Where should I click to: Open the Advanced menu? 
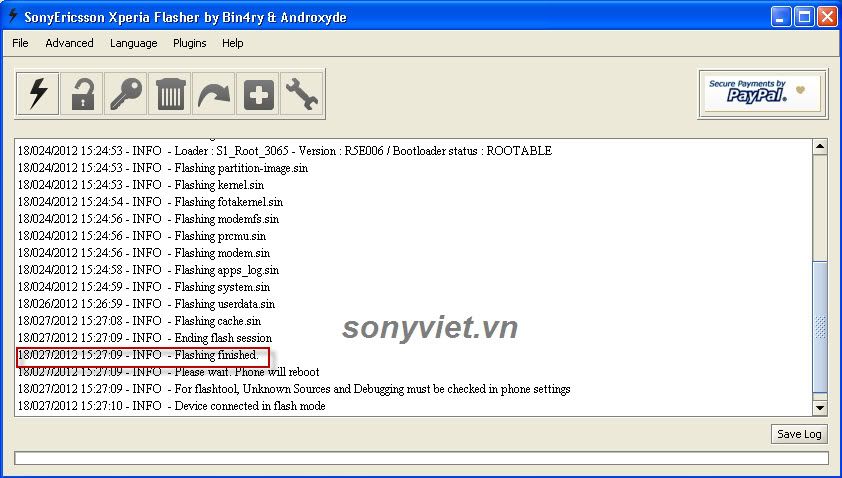[x=69, y=43]
